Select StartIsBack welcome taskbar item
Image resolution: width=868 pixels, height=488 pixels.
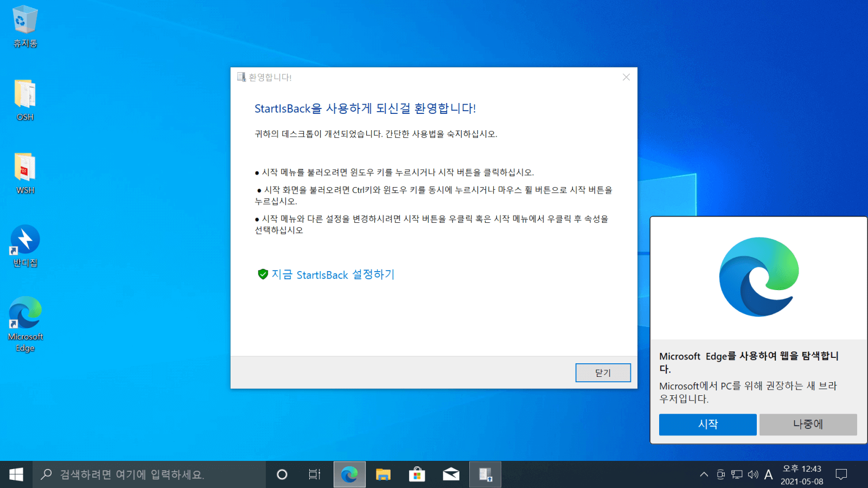click(x=485, y=474)
